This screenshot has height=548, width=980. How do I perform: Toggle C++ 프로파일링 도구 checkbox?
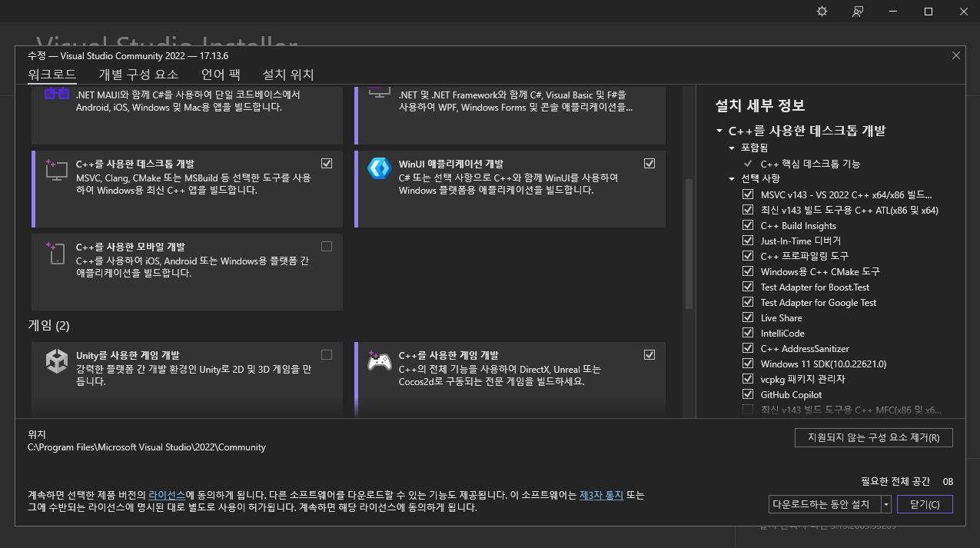tap(748, 256)
